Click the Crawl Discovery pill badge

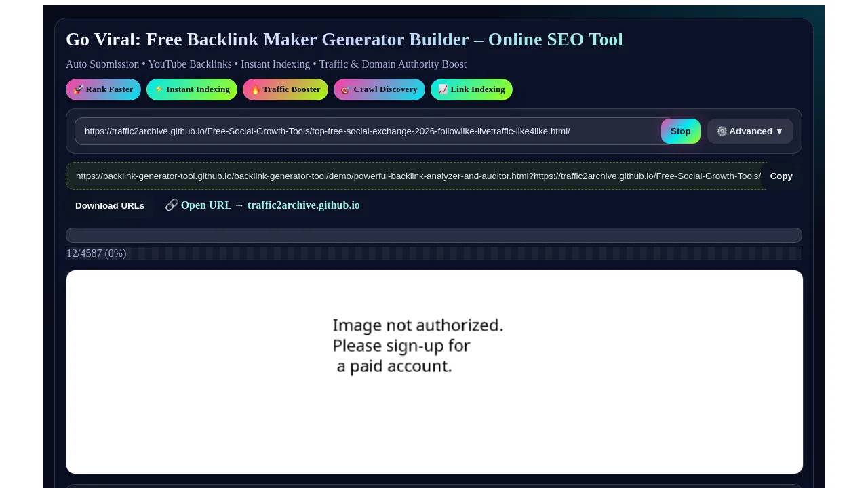tap(379, 89)
